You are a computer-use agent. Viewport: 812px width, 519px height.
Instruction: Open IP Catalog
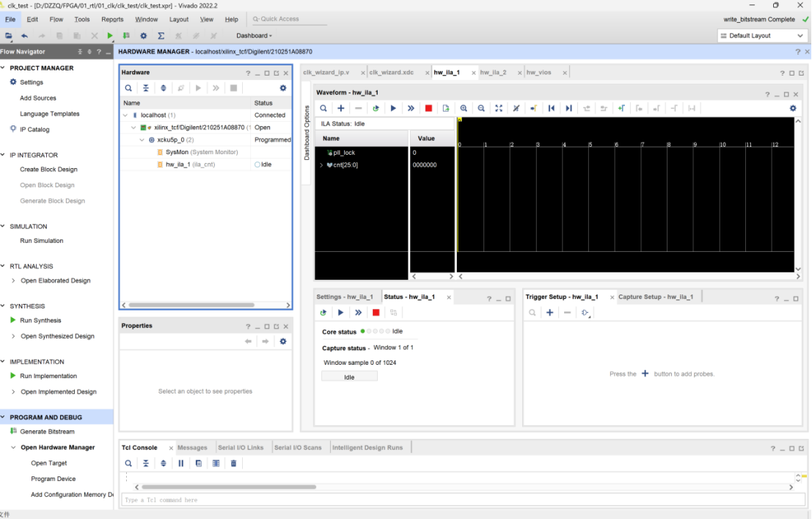pos(34,130)
